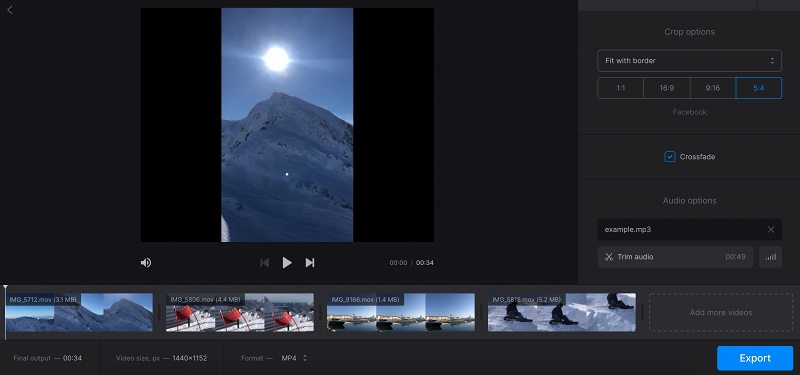Click the Facebook label under ratios
The image size is (800, 375).
tap(689, 112)
